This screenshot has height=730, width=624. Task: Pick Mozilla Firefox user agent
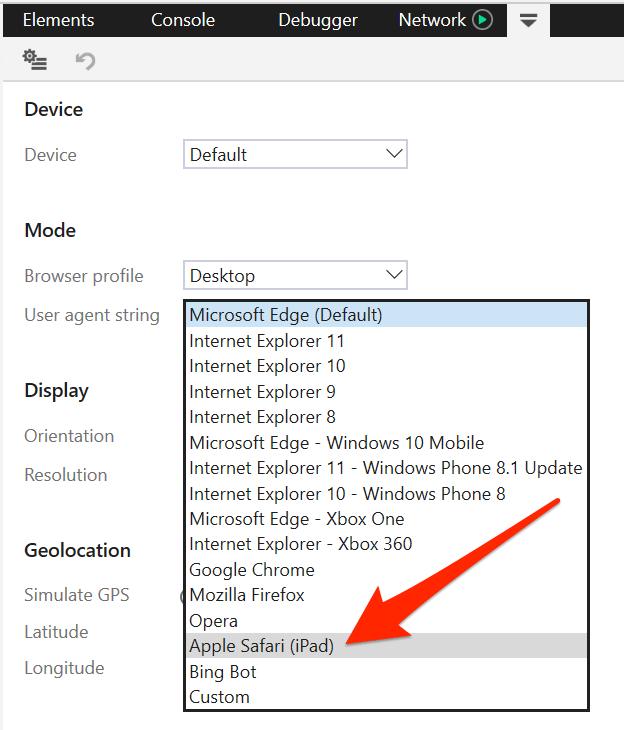click(x=247, y=595)
